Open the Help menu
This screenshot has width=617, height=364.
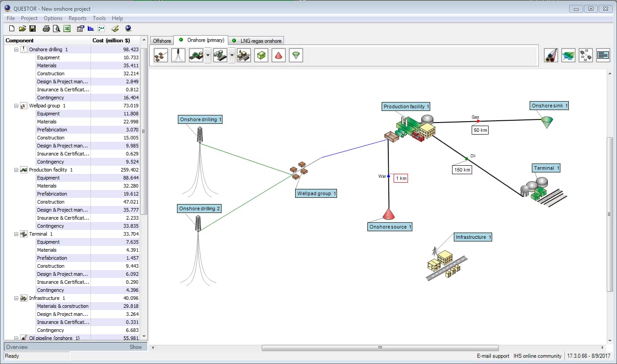pyautogui.click(x=117, y=18)
